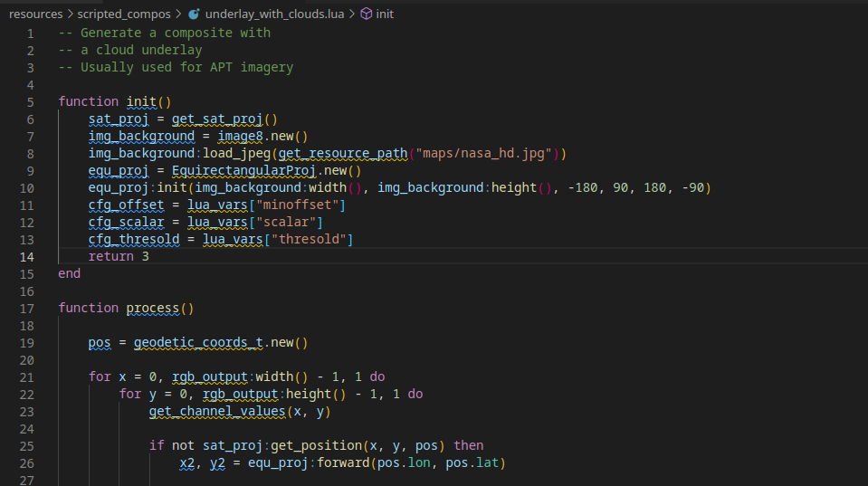Viewport: 868px width, 486px height.
Task: Open the 'scripted_compos' breadcrumb folder
Action: [124, 14]
